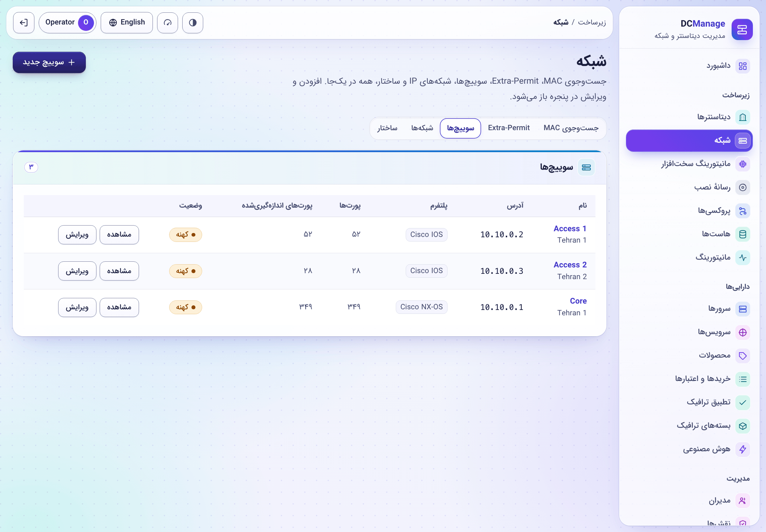This screenshot has height=532, width=766.
Task: Click the کهنه status badge for Core
Action: pyautogui.click(x=185, y=307)
